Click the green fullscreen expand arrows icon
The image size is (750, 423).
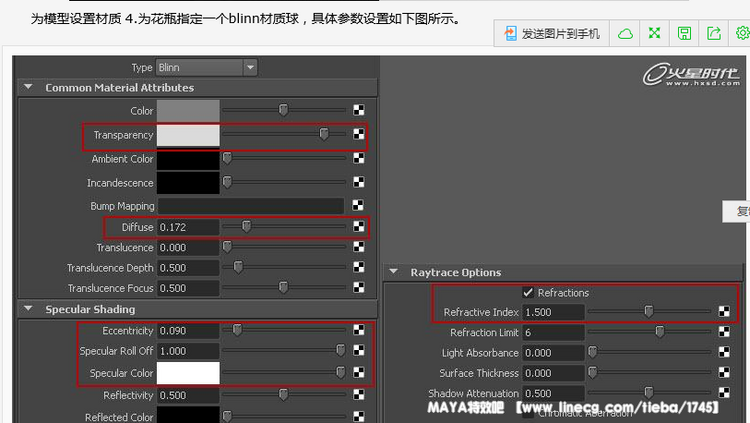(x=655, y=33)
